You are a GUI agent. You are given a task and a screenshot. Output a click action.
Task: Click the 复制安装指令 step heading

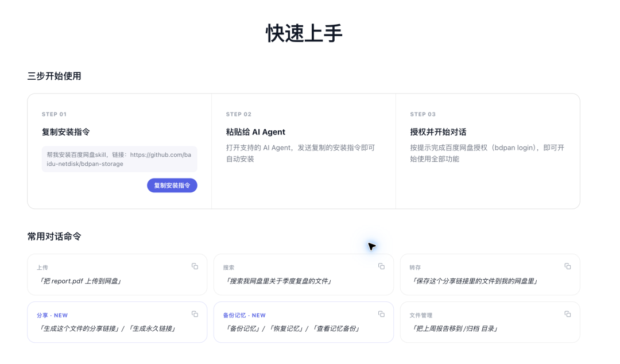(65, 131)
